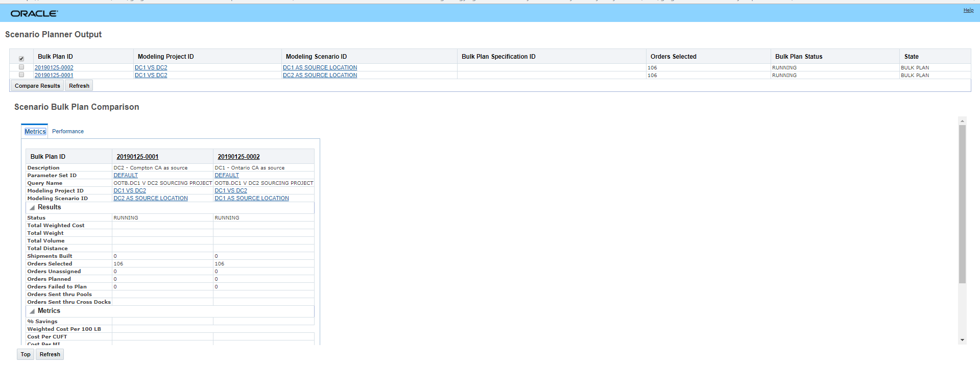Screen dimensions: 980x365
Task: Switch to the Performance tab
Action: [68, 131]
